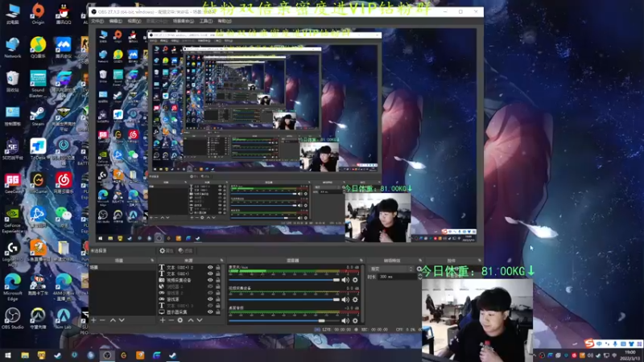This screenshot has height=362, width=644.
Task: Undock the 控件 panel via header icon
Action: tap(479, 261)
